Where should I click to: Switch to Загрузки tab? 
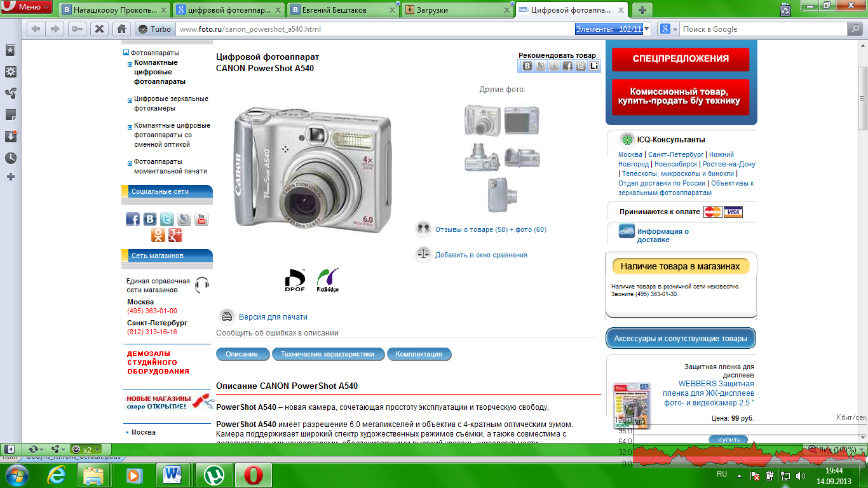[458, 10]
